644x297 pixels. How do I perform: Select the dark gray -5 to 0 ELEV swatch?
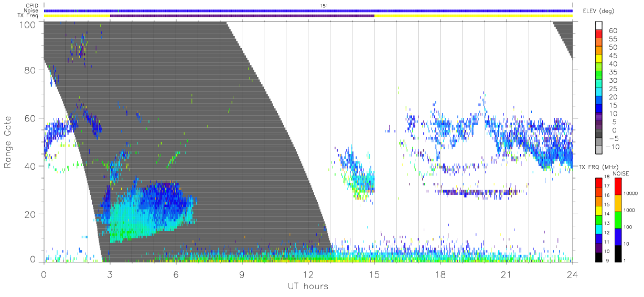coord(599,134)
